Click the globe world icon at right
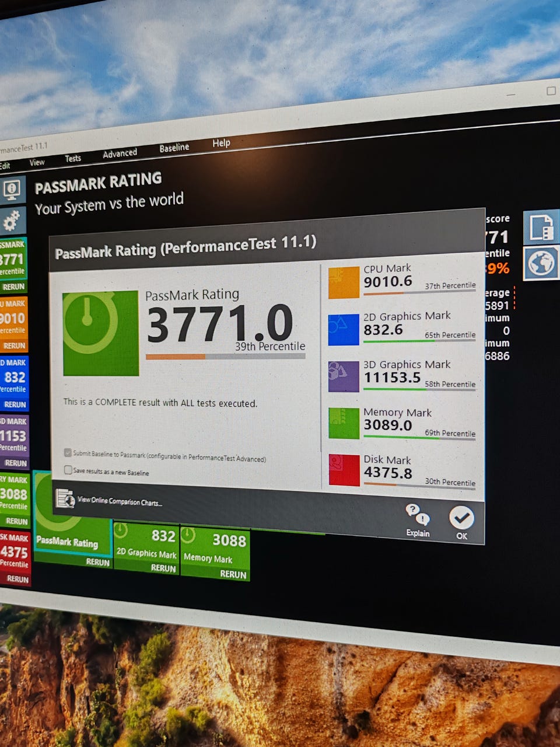 (541, 263)
